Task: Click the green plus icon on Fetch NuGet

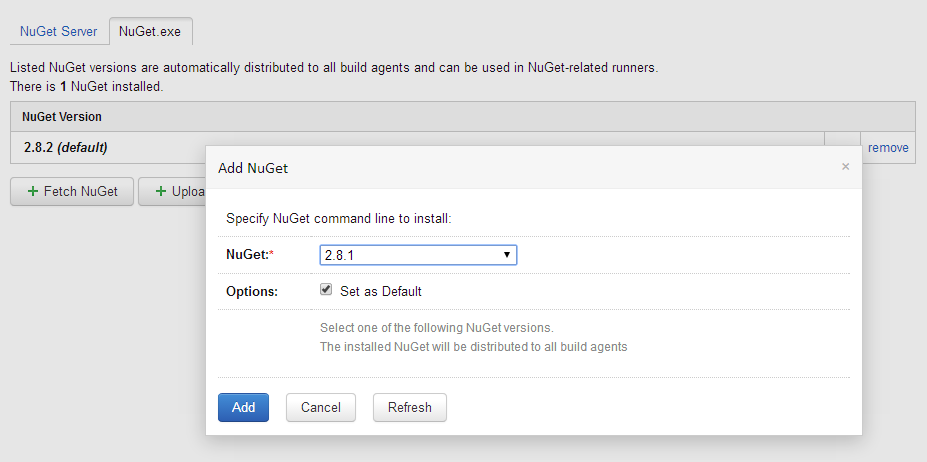Action: tap(33, 191)
